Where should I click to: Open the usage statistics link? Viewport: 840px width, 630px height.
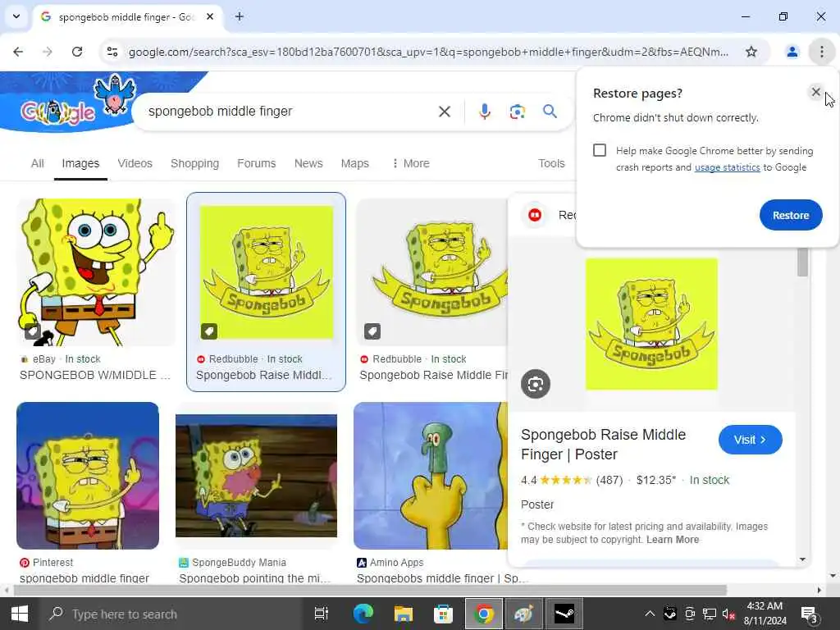coord(727,167)
